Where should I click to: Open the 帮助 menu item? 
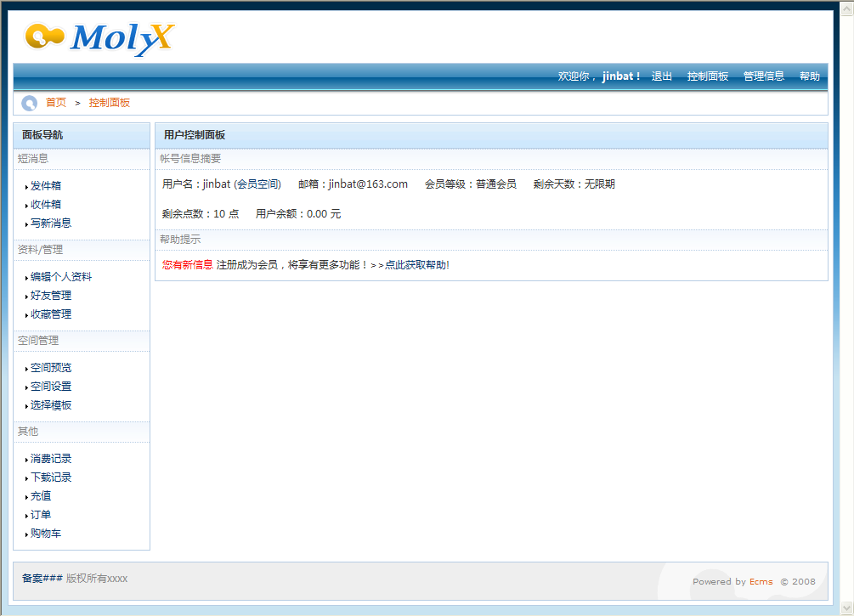[809, 76]
